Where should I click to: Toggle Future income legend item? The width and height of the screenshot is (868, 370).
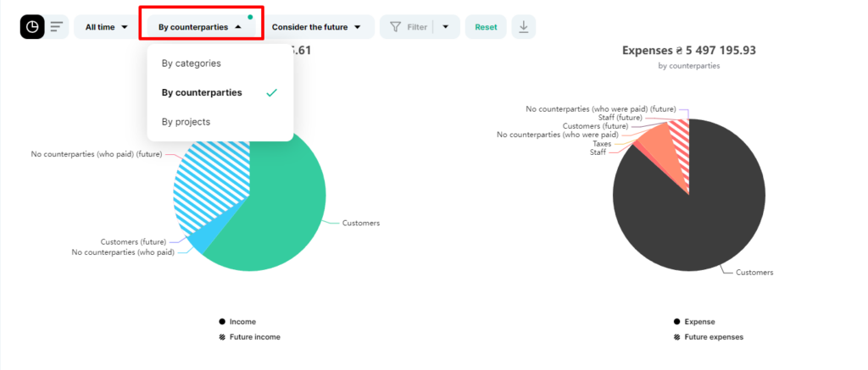pyautogui.click(x=250, y=337)
